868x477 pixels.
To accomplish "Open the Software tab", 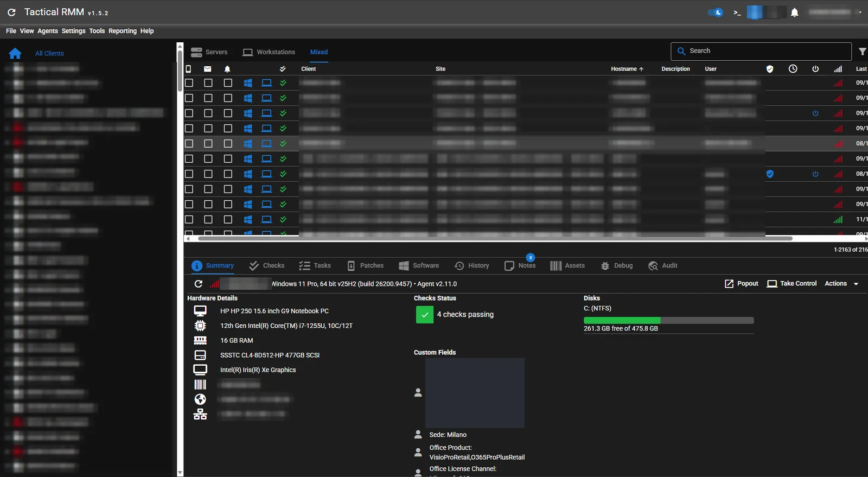I will tap(419, 266).
